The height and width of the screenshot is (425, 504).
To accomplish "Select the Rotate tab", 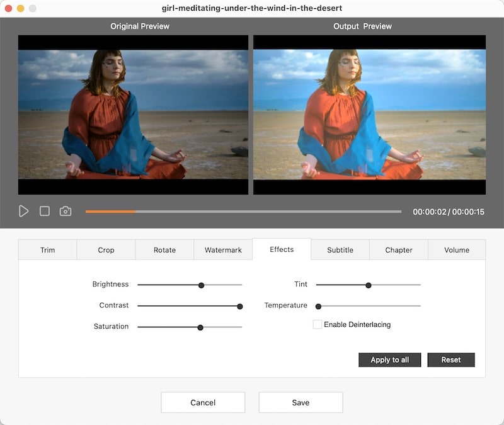I will [164, 249].
